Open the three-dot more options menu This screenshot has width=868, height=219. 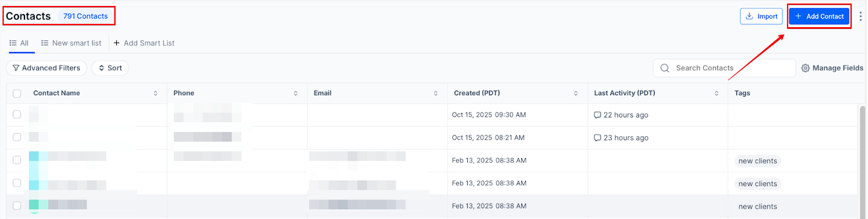click(860, 16)
